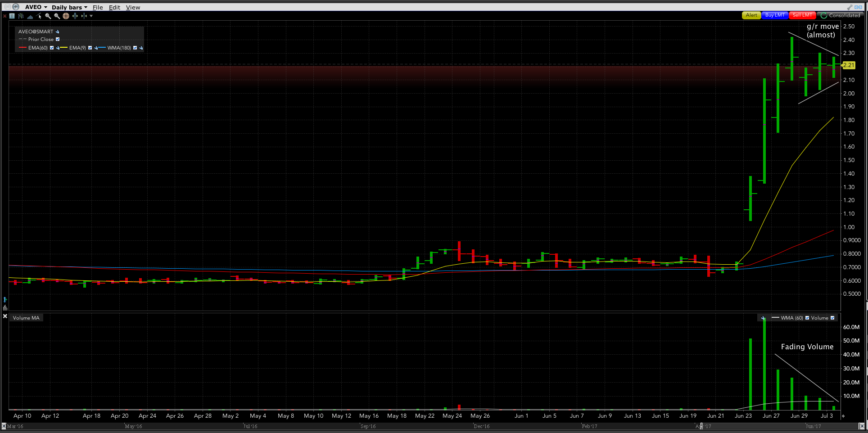Click the May 24 date axis label
Image resolution: width=868 pixels, height=433 pixels.
coord(452,416)
